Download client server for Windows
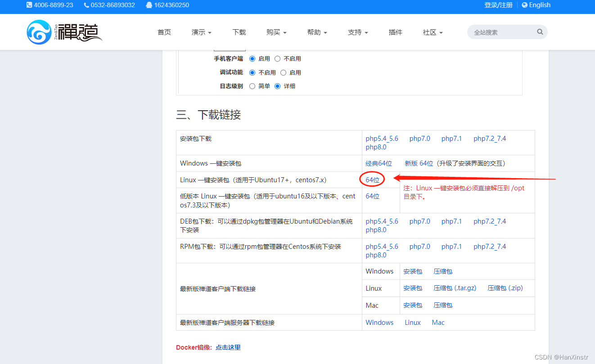Screen dimensions: 595x364 tap(379, 323)
